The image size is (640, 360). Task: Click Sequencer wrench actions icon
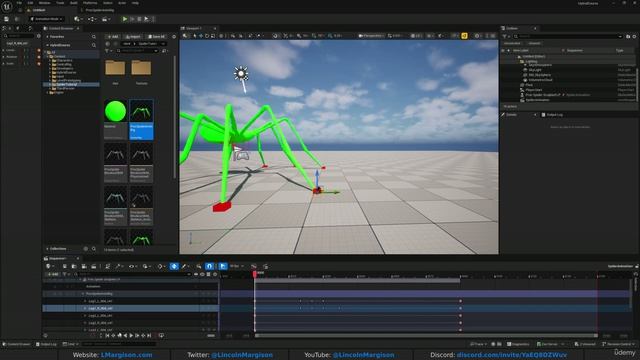point(119,266)
